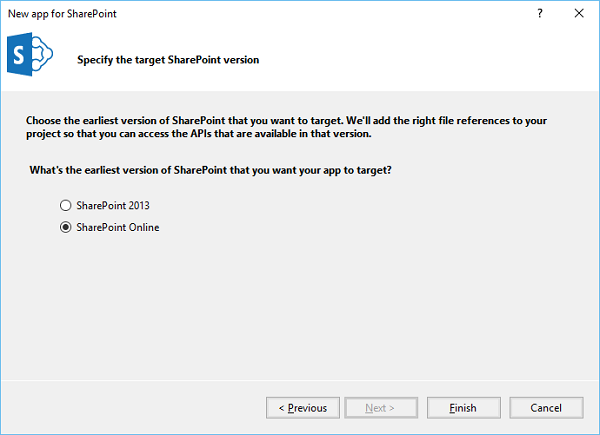This screenshot has width=600, height=435.
Task: Go back using the Previous button
Action: (302, 408)
